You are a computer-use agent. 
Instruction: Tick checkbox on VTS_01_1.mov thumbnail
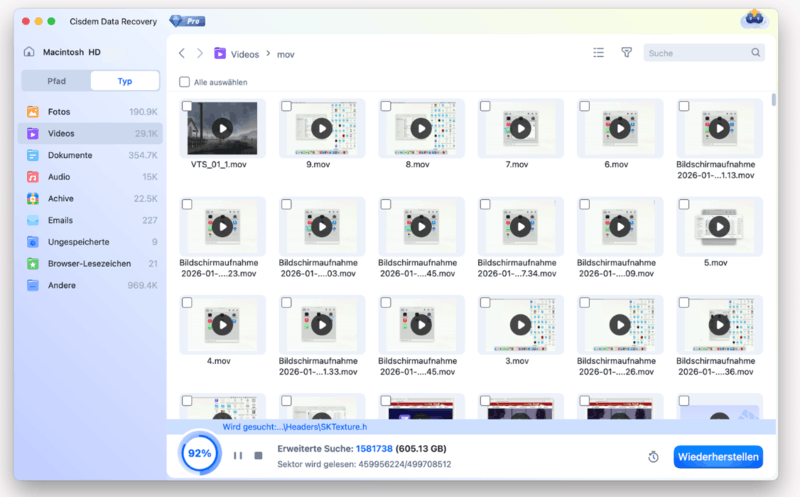click(187, 106)
